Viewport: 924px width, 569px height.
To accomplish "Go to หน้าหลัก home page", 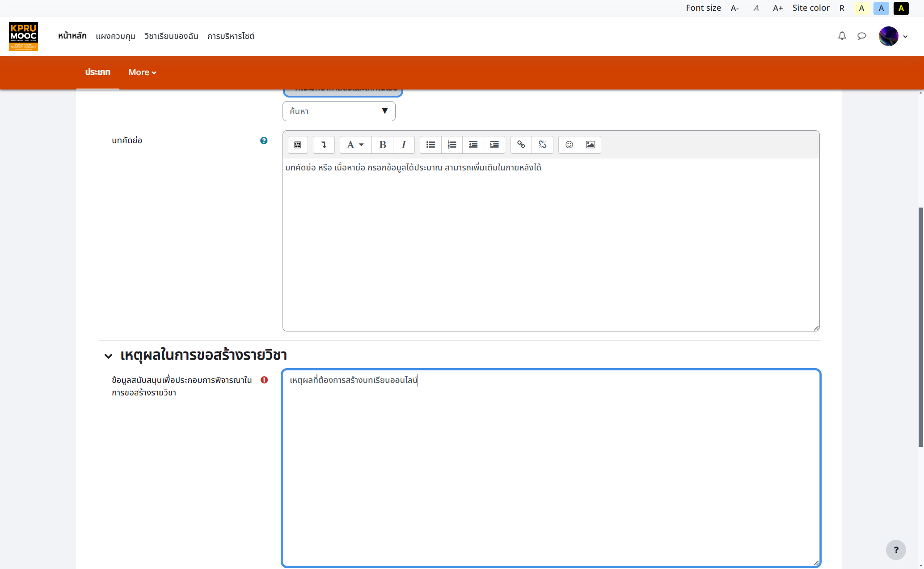I will tap(72, 36).
